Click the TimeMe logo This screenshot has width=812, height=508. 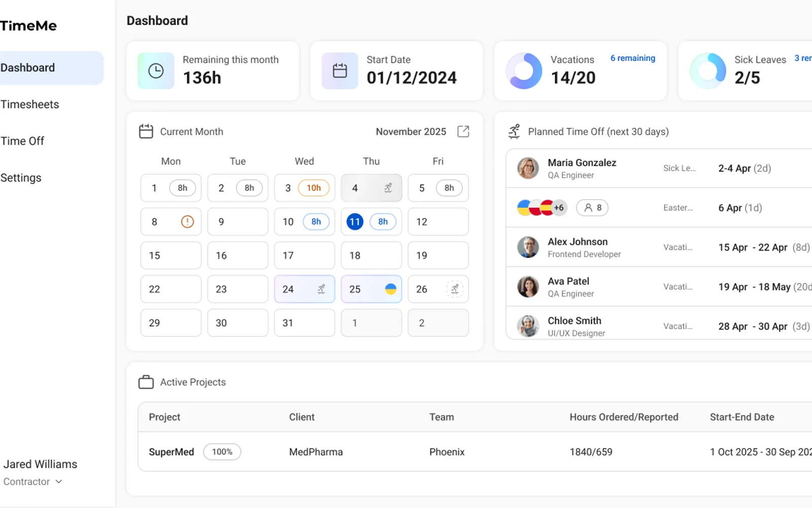[x=28, y=25]
